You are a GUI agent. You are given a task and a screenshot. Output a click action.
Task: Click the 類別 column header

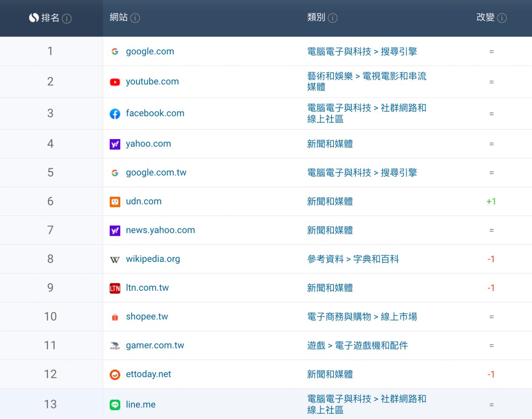316,18
